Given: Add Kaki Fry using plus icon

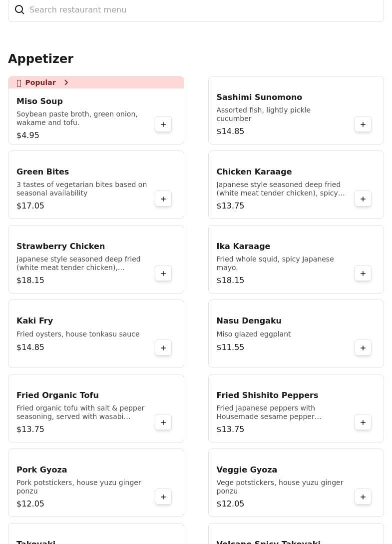Looking at the screenshot, I should [x=163, y=348].
